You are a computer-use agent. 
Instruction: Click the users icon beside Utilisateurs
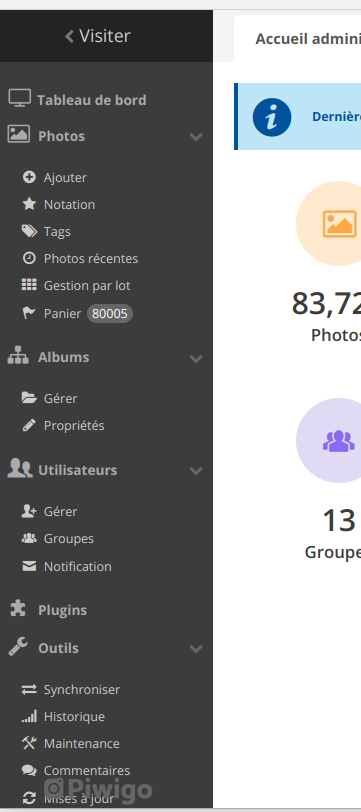[20, 468]
